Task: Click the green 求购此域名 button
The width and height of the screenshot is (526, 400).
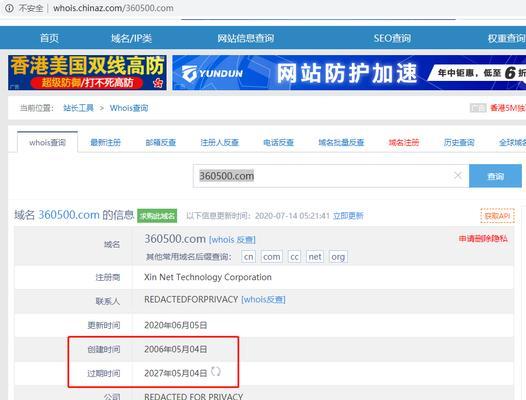Action: (x=157, y=216)
